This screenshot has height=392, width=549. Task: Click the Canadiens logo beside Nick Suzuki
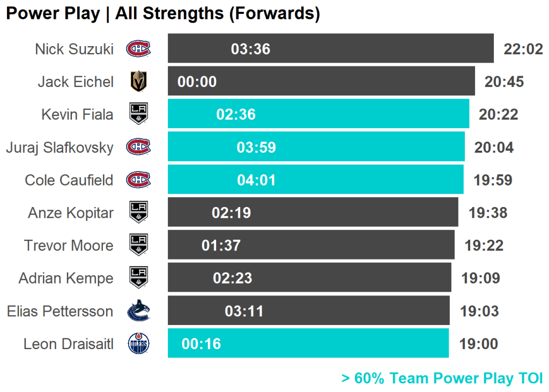138,49
